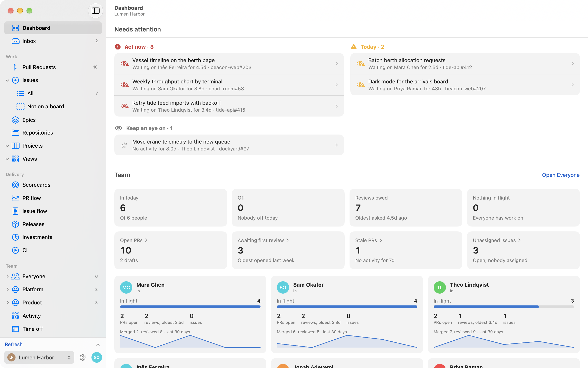
Task: Open Unassigned issues card
Action: (523, 250)
